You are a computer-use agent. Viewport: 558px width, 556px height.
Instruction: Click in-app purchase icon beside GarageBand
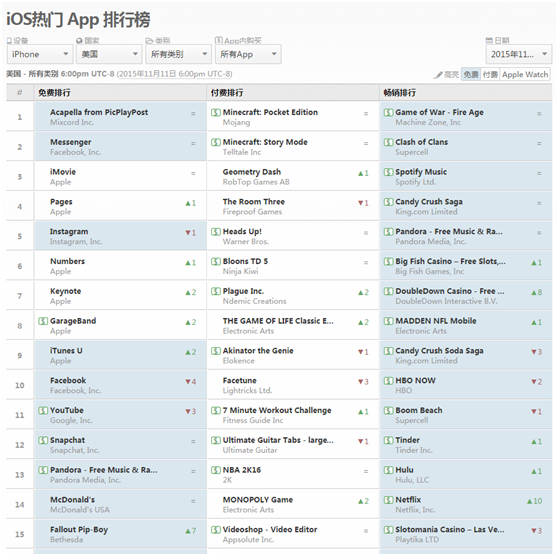point(43,321)
